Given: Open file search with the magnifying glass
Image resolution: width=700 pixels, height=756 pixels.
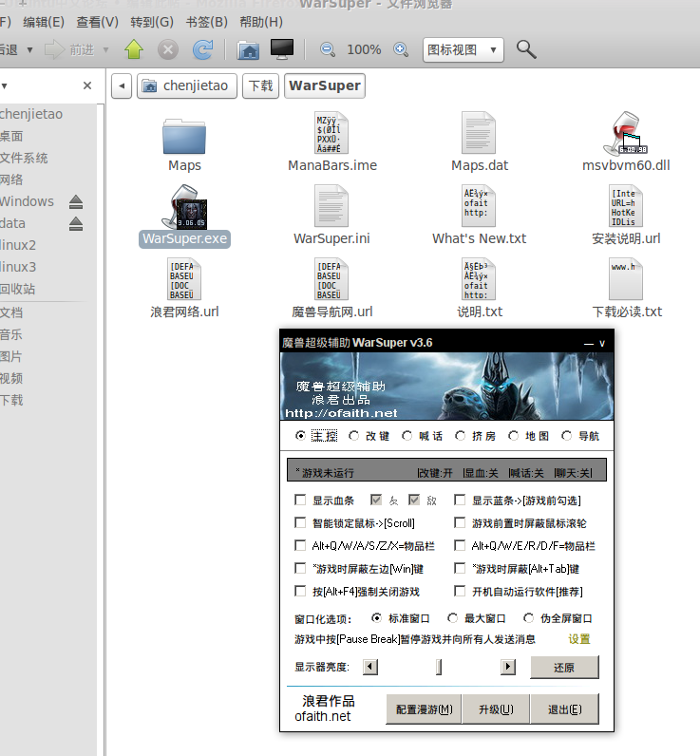Looking at the screenshot, I should [x=526, y=49].
